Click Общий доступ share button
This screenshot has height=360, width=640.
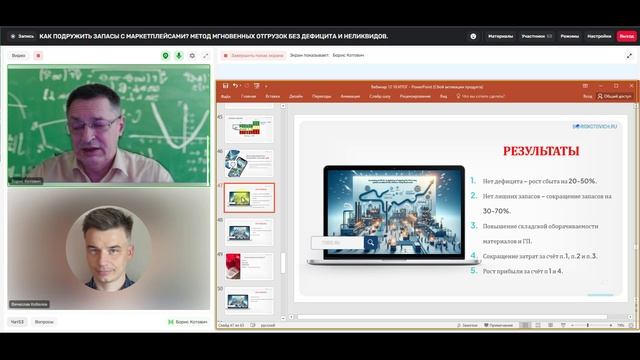pyautogui.click(x=614, y=96)
